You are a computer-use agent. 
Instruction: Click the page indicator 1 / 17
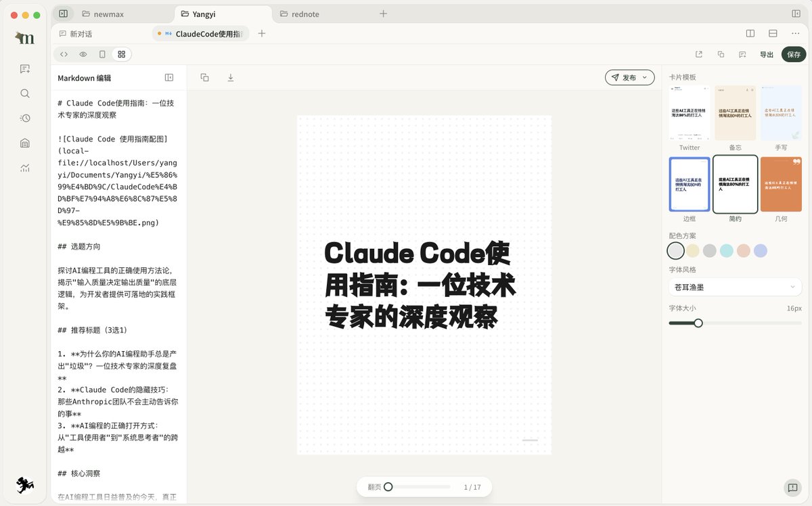tap(472, 487)
